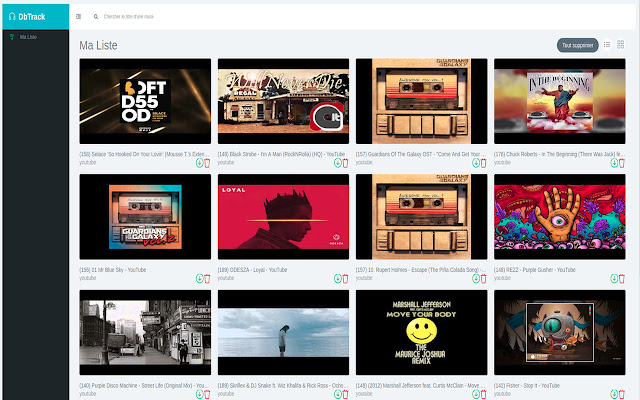Open Ma Liste in the sidebar
Image resolution: width=640 pixels, height=400 pixels.
[x=28, y=37]
